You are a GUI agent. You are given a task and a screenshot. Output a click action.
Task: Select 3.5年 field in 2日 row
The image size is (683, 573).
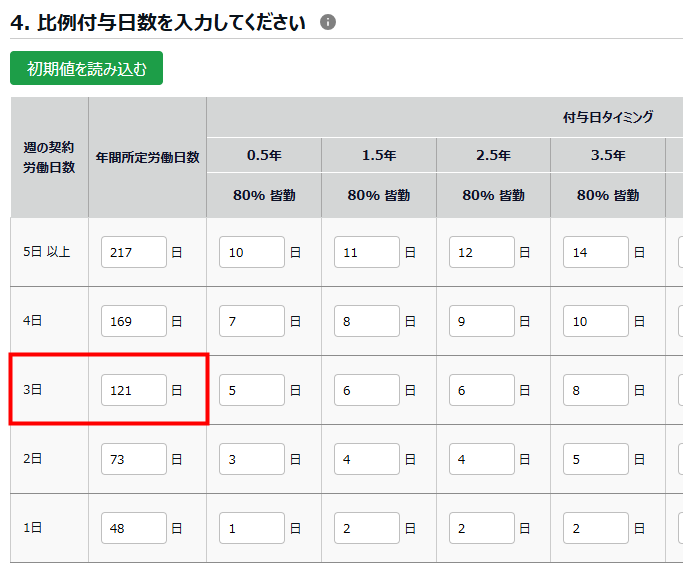(x=596, y=459)
